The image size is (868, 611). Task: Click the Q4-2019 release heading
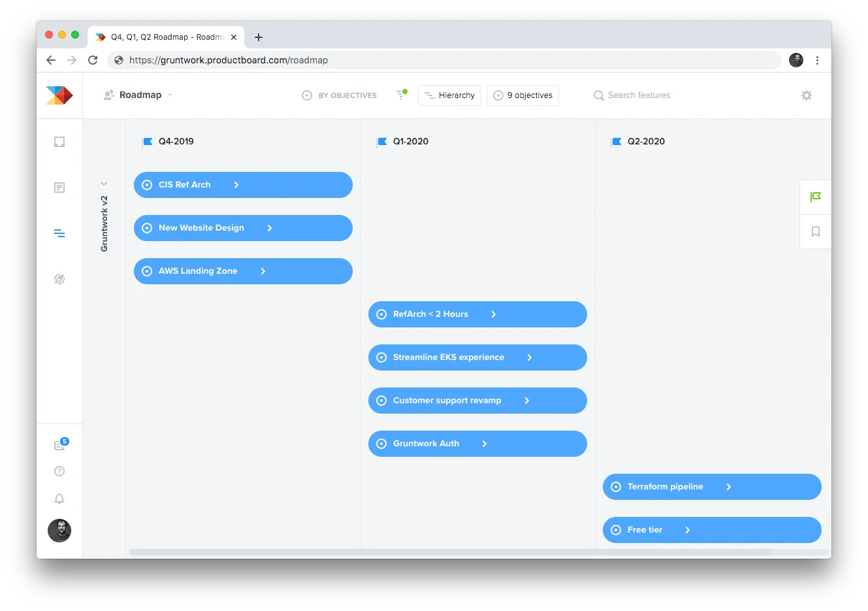[x=176, y=141]
